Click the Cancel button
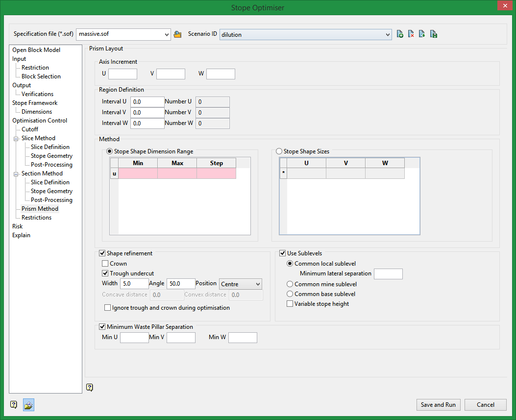Screen dimensions: 516x420 click(485, 405)
